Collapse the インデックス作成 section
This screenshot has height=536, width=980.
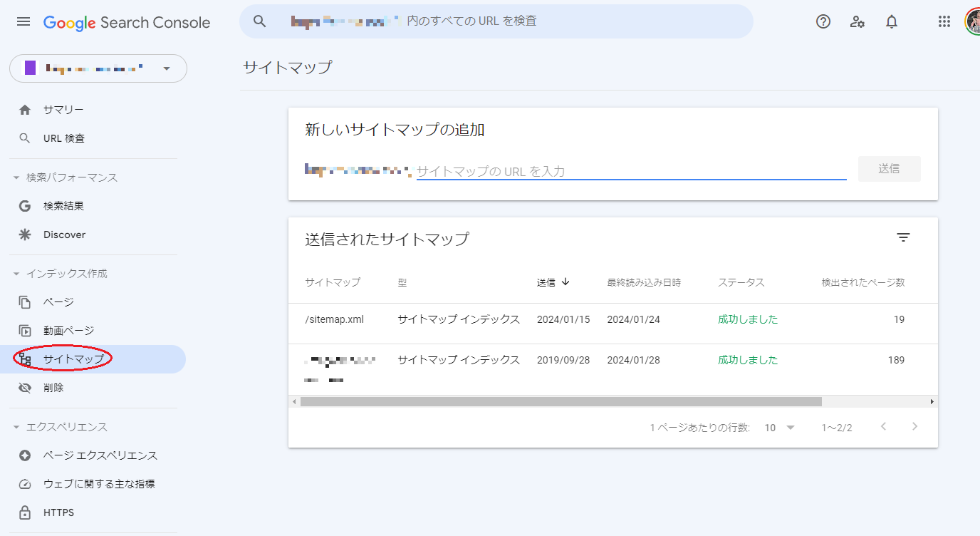[16, 273]
